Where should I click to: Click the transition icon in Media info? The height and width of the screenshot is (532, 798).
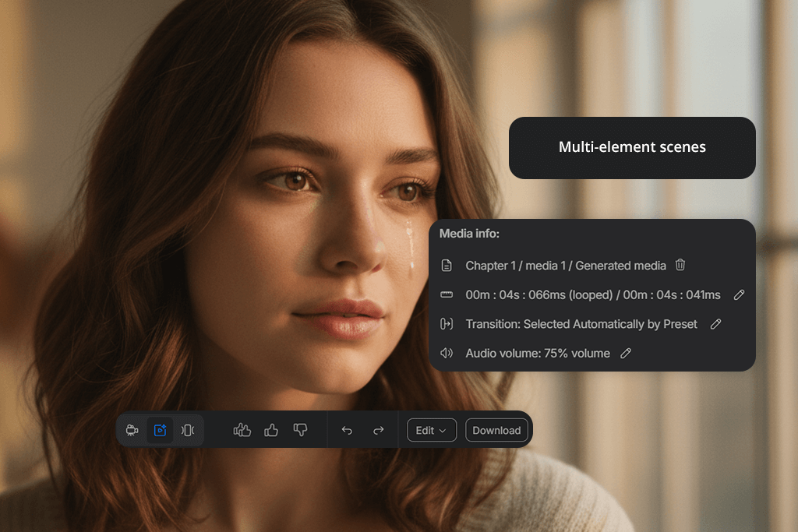click(x=447, y=323)
